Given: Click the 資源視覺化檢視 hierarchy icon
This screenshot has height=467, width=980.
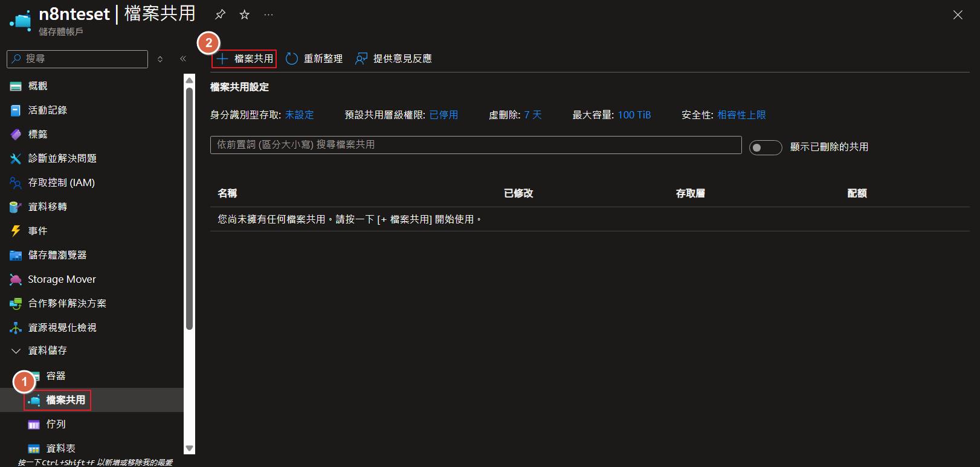Looking at the screenshot, I should [16, 328].
